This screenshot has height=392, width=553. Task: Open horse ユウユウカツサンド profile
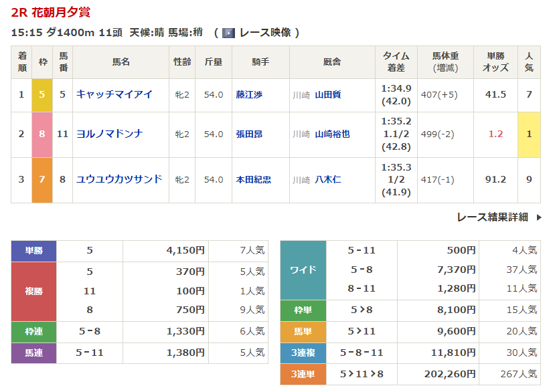[119, 179]
